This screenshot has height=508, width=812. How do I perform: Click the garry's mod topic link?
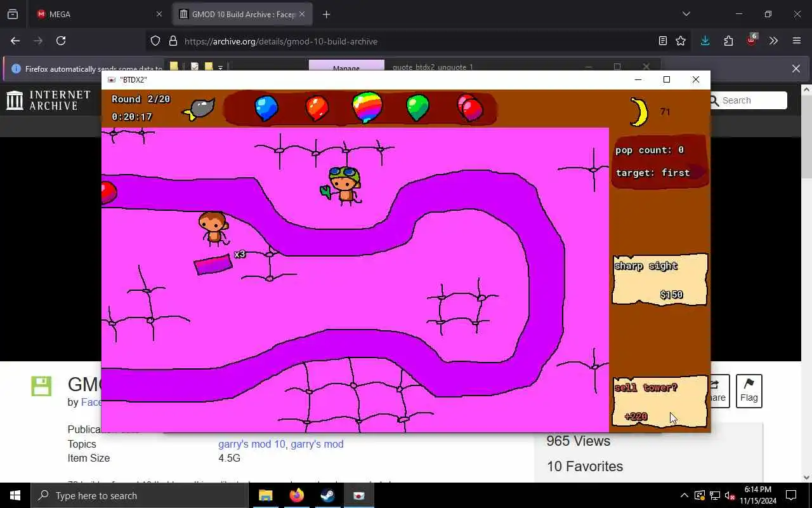point(317,444)
